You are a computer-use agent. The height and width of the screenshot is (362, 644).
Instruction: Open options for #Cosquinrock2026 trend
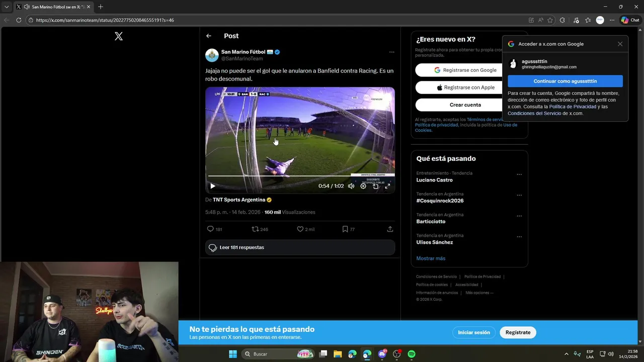click(519, 195)
